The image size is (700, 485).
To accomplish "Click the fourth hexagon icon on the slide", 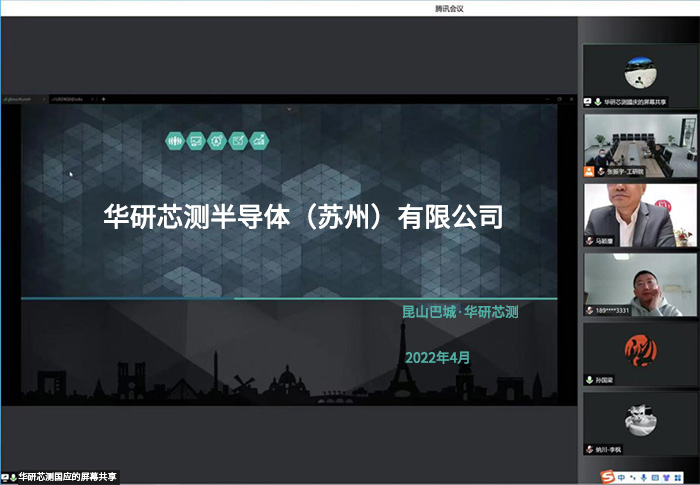I will click(x=238, y=141).
